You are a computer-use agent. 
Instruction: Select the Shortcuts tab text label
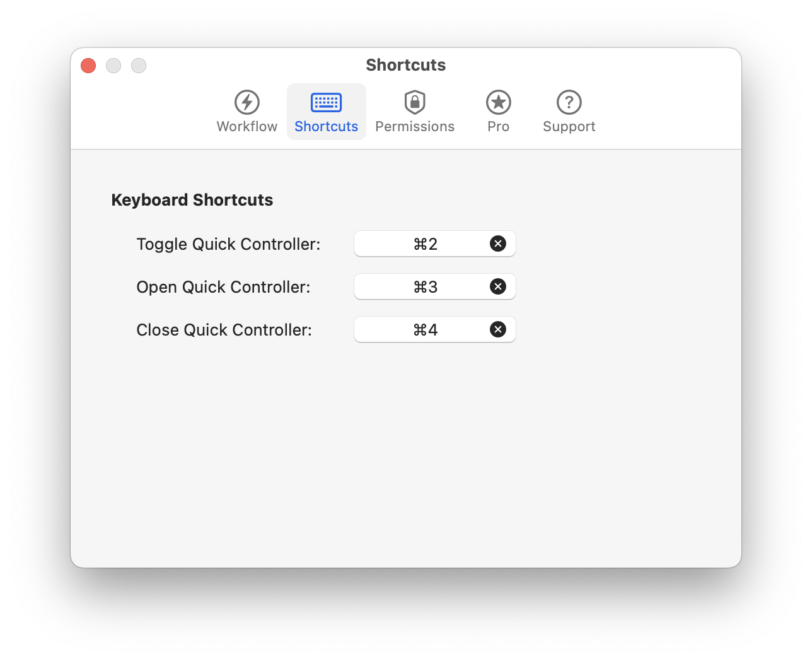click(326, 127)
